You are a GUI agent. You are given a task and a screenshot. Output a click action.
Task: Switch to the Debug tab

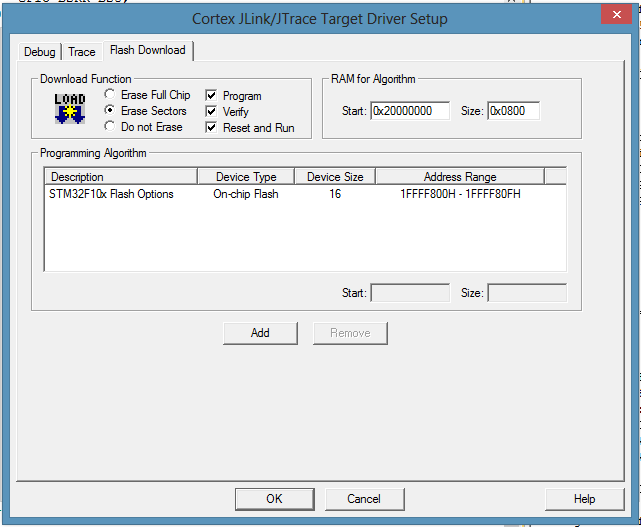[40, 52]
